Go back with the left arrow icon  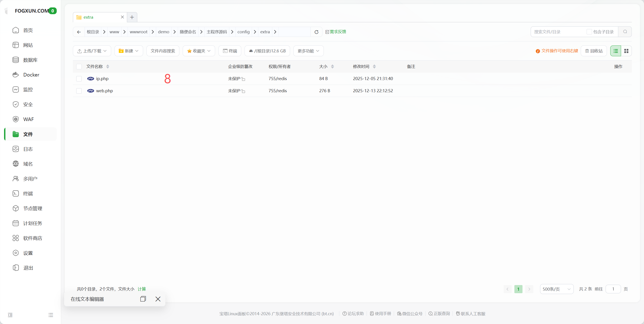pos(79,32)
